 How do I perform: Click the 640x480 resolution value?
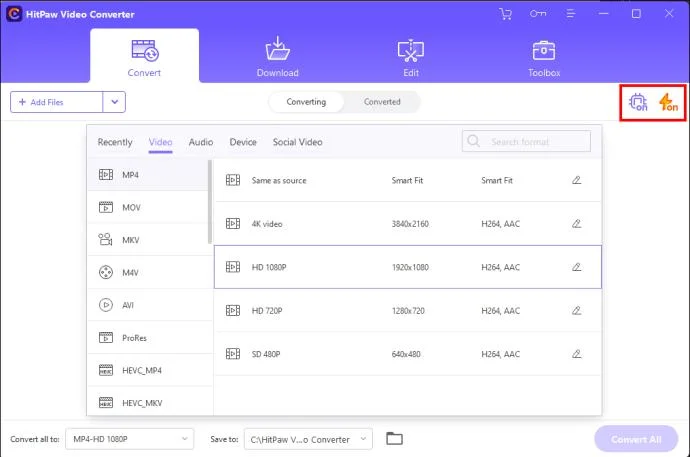tap(406, 354)
